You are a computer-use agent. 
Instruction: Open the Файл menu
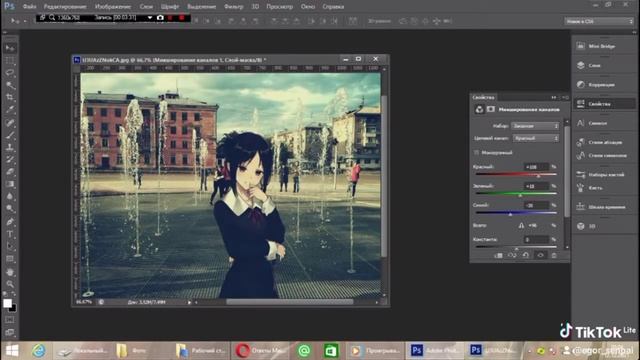(29, 7)
